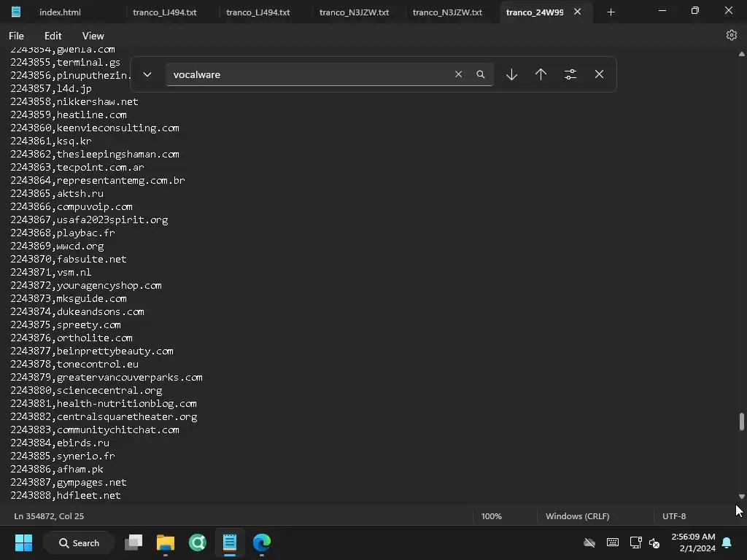
Task: Open the taskbar Search box
Action: [x=79, y=542]
